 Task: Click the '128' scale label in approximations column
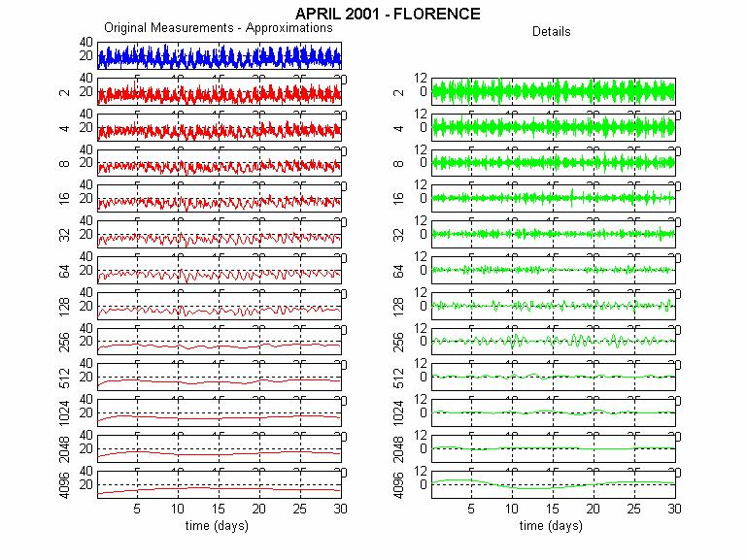(64, 307)
